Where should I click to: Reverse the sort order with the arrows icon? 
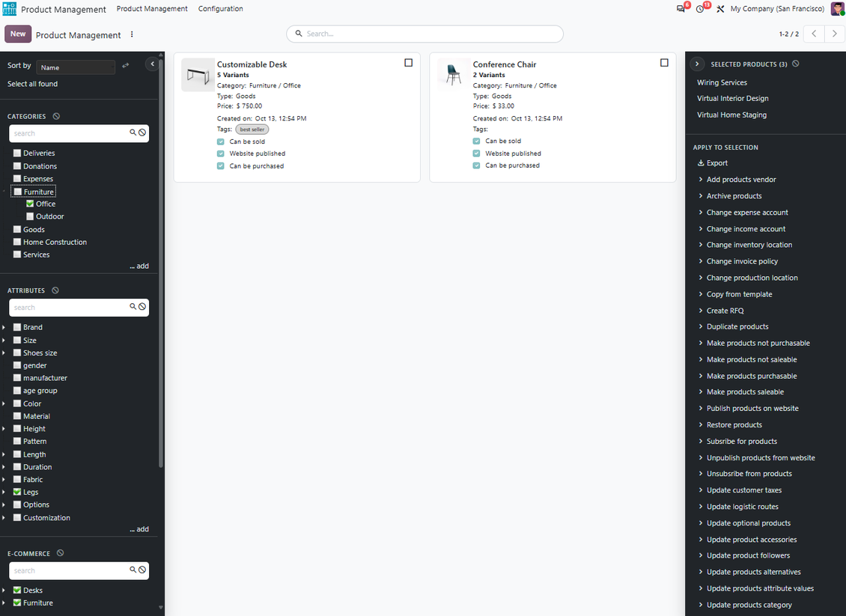click(x=126, y=66)
